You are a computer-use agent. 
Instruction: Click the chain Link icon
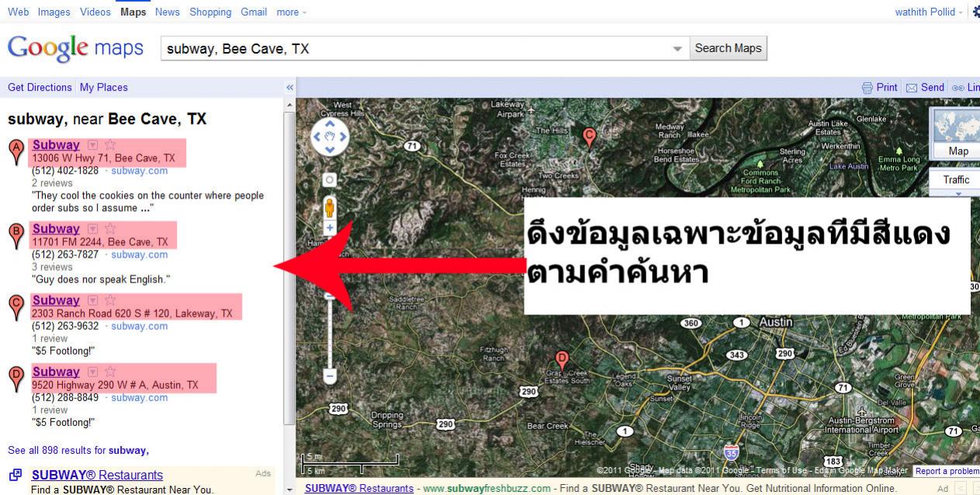(x=958, y=88)
